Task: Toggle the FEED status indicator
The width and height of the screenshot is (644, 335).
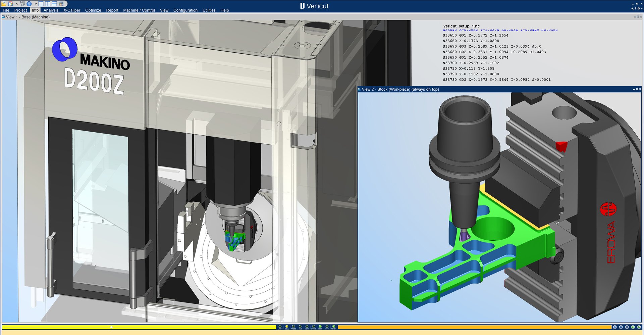Action: point(320,327)
